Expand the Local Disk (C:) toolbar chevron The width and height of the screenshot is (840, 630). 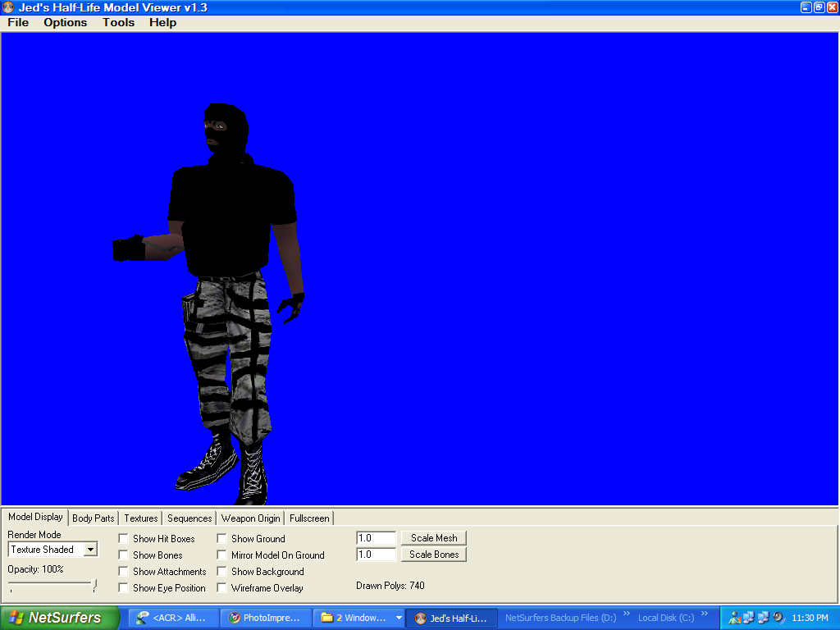(705, 614)
